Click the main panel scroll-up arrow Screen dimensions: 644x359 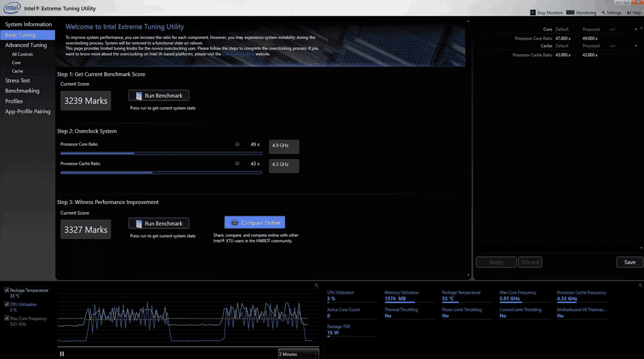coord(468,22)
